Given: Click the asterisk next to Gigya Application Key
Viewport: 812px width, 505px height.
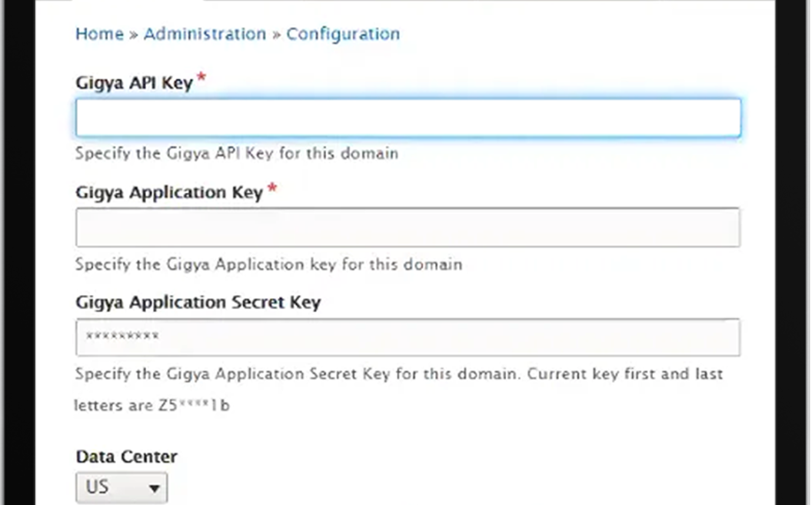Looking at the screenshot, I should point(272,187).
